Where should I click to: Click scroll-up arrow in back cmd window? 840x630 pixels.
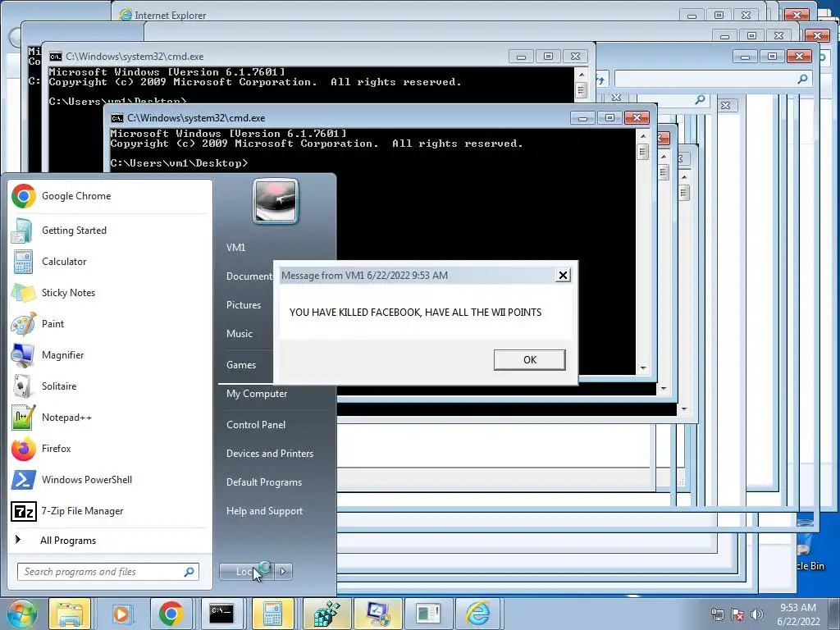(x=582, y=75)
